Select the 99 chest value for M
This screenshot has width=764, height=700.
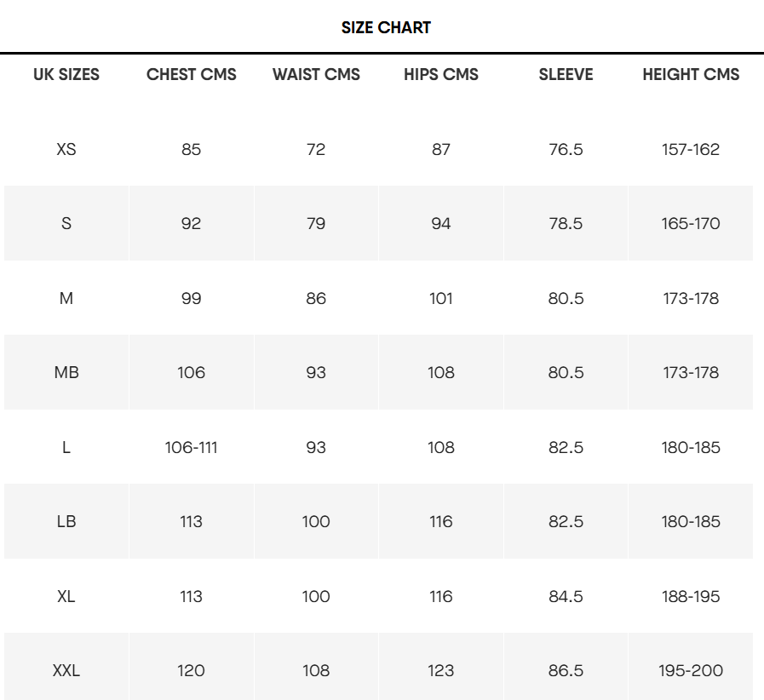(x=191, y=298)
